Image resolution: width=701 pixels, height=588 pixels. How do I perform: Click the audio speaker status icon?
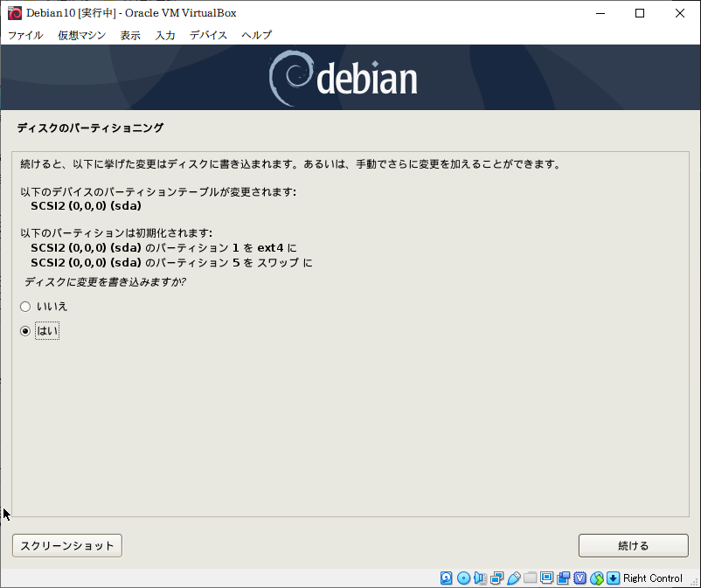pyautogui.click(x=480, y=578)
